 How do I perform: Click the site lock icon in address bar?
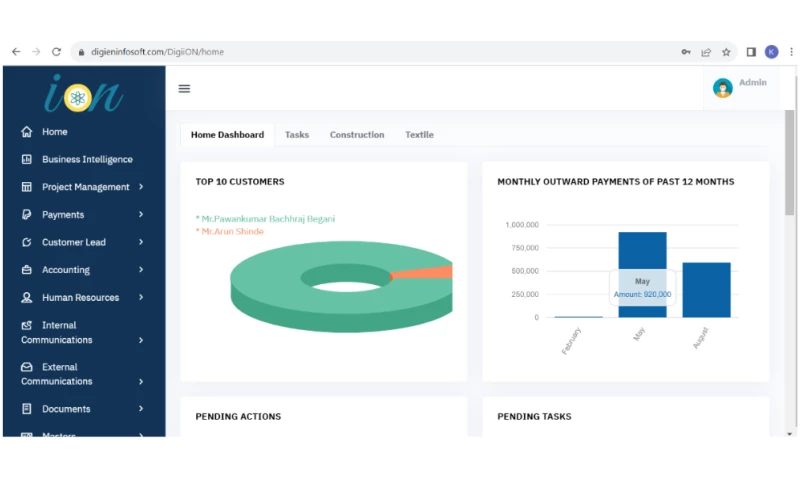coord(81,52)
